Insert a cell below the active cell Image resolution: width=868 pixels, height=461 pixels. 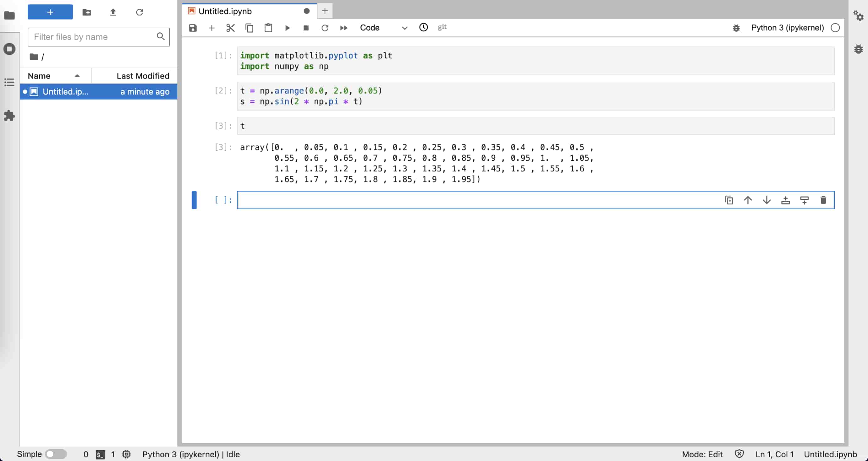coord(804,200)
